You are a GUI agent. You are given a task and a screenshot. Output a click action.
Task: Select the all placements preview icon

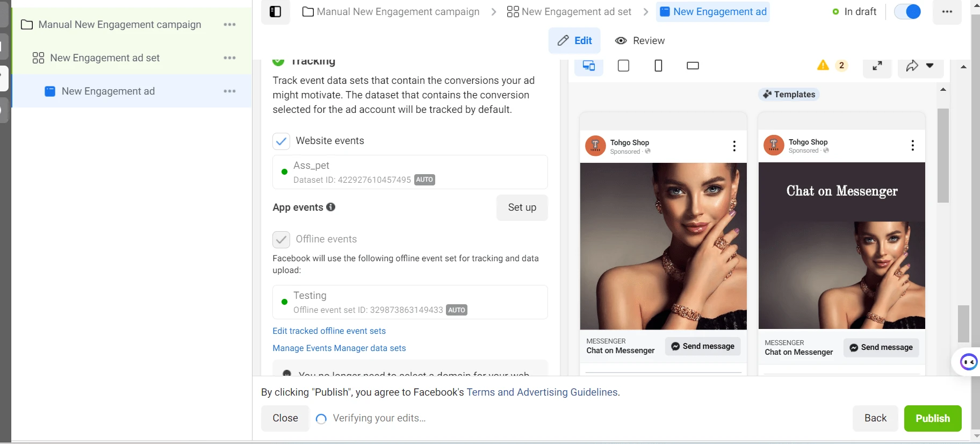589,66
